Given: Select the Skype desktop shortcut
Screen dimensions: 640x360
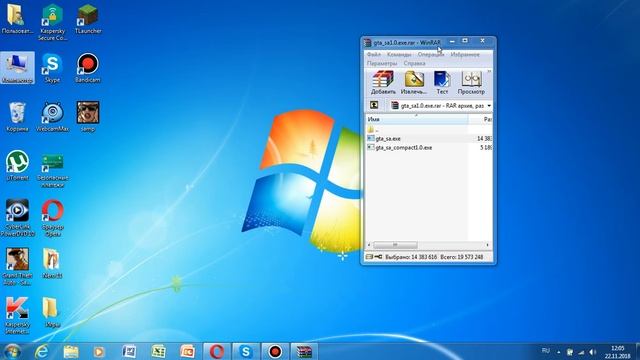Looking at the screenshot, I should coord(52,68).
